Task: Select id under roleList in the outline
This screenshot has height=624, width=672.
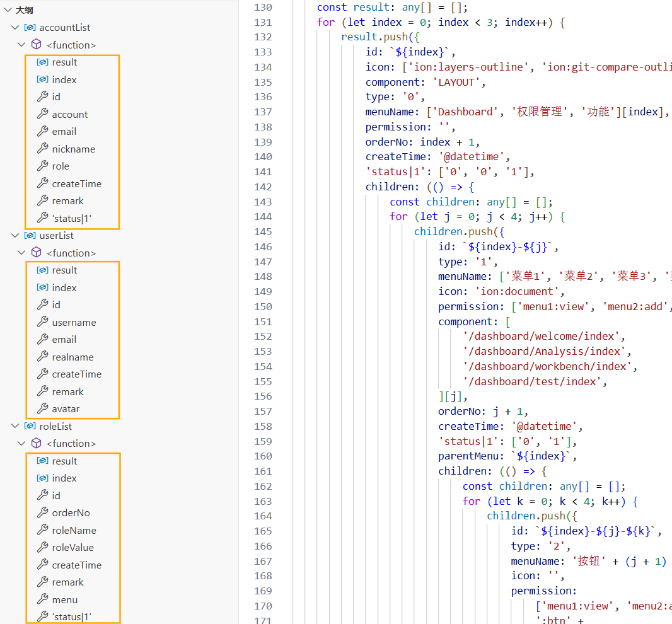Action: (56, 495)
